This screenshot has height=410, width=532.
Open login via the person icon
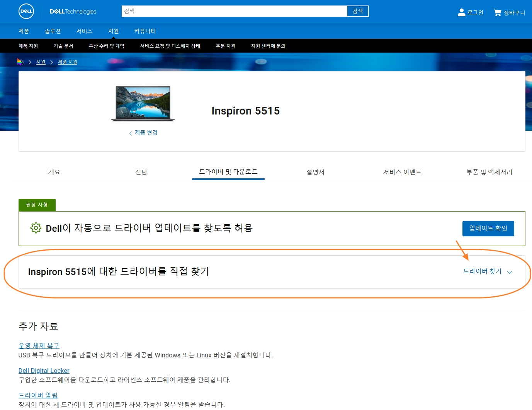pos(461,12)
